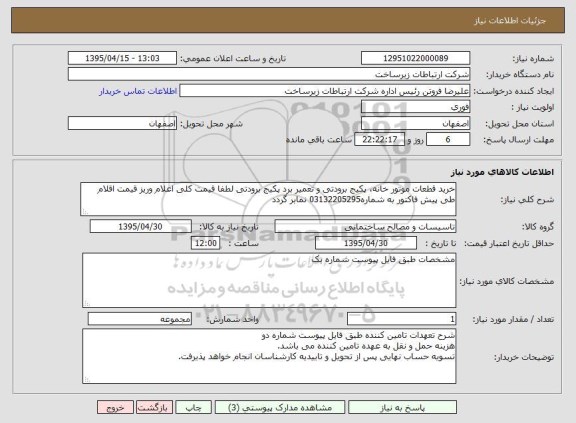This screenshot has width=576, height=423.
Task: Click the delivery province field 'اصفهان'
Action: pyautogui.click(x=415, y=123)
